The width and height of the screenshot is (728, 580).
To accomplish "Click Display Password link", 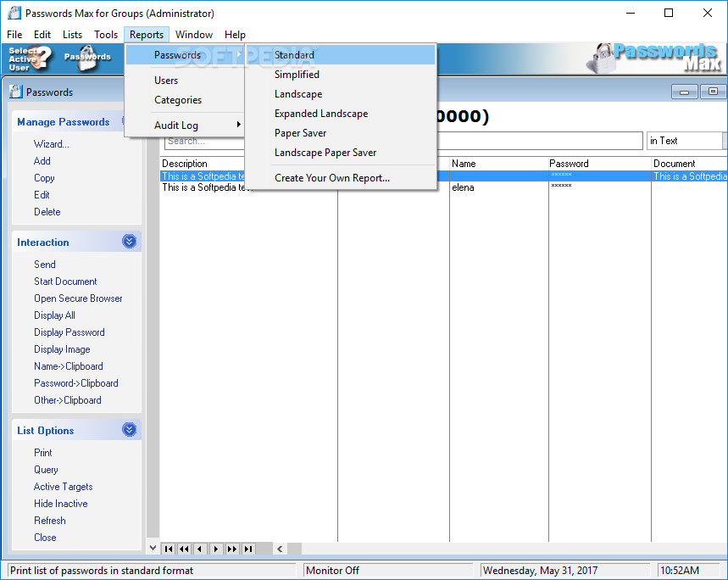I will (69, 332).
